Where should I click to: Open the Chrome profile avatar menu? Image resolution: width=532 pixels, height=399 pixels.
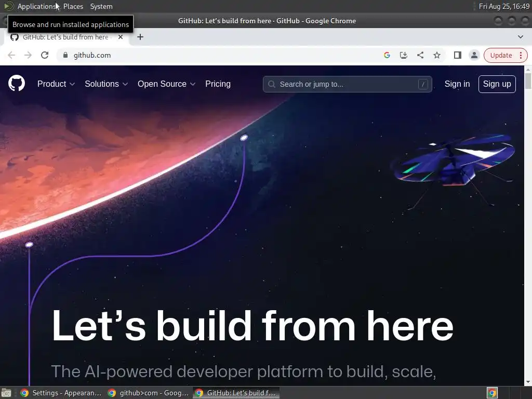click(474, 55)
